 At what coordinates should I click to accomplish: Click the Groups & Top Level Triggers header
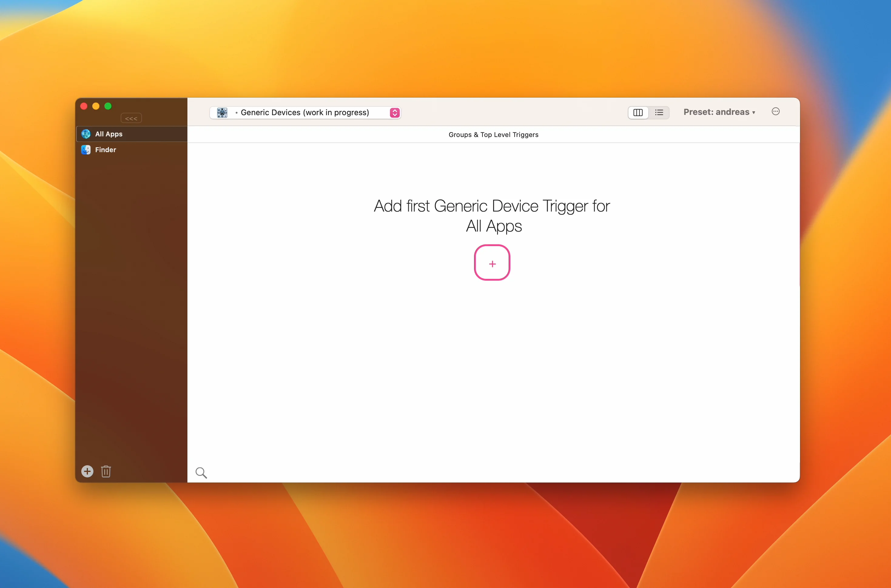[x=493, y=135]
